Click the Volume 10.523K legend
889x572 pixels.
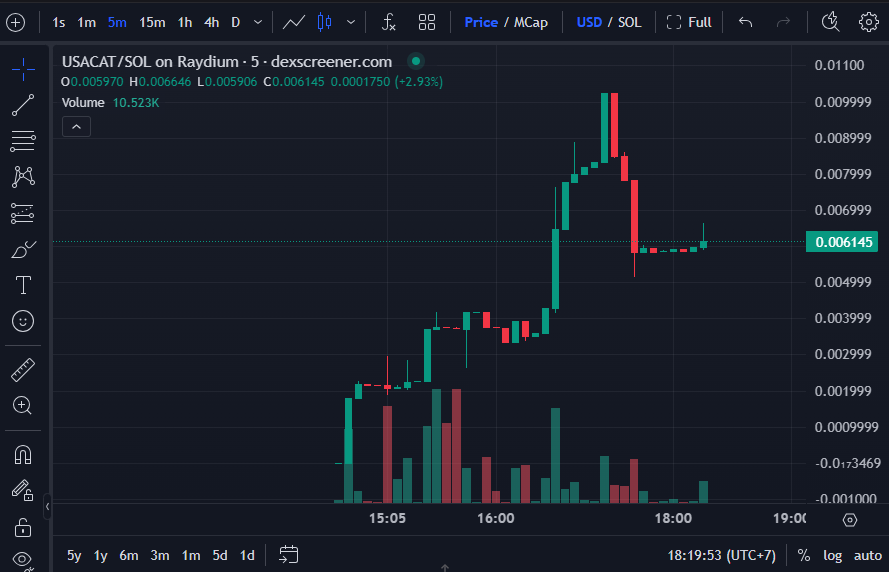[111, 103]
